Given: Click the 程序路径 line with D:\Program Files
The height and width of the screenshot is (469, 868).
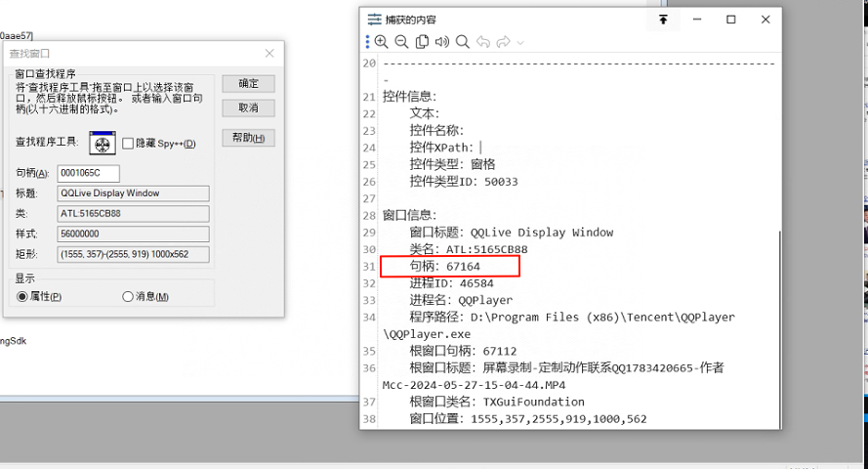Looking at the screenshot, I should pyautogui.click(x=572, y=318).
